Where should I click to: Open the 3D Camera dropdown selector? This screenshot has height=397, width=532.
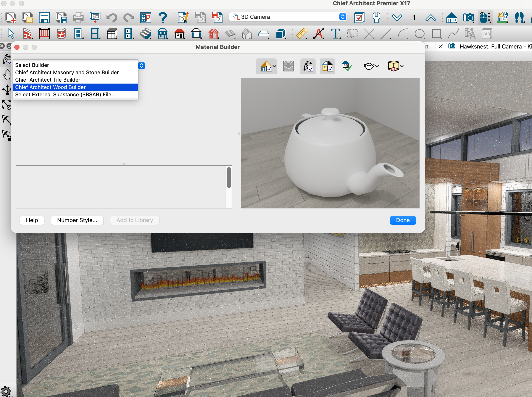(x=288, y=17)
